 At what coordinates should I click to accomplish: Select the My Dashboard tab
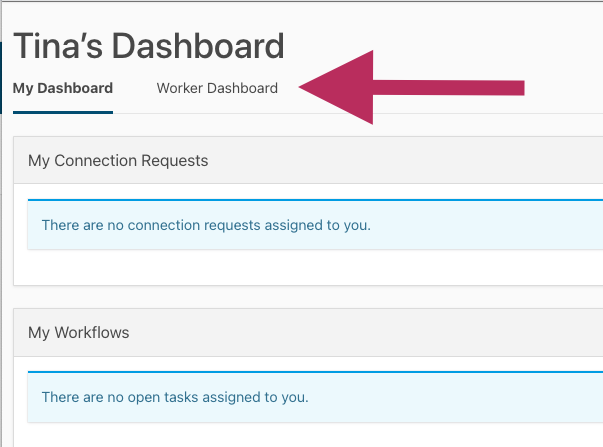[x=63, y=88]
